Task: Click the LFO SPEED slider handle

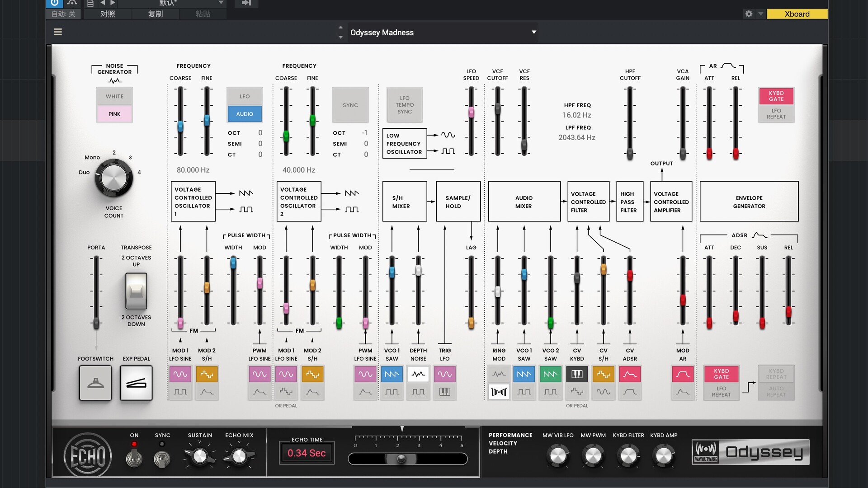Action: (471, 112)
